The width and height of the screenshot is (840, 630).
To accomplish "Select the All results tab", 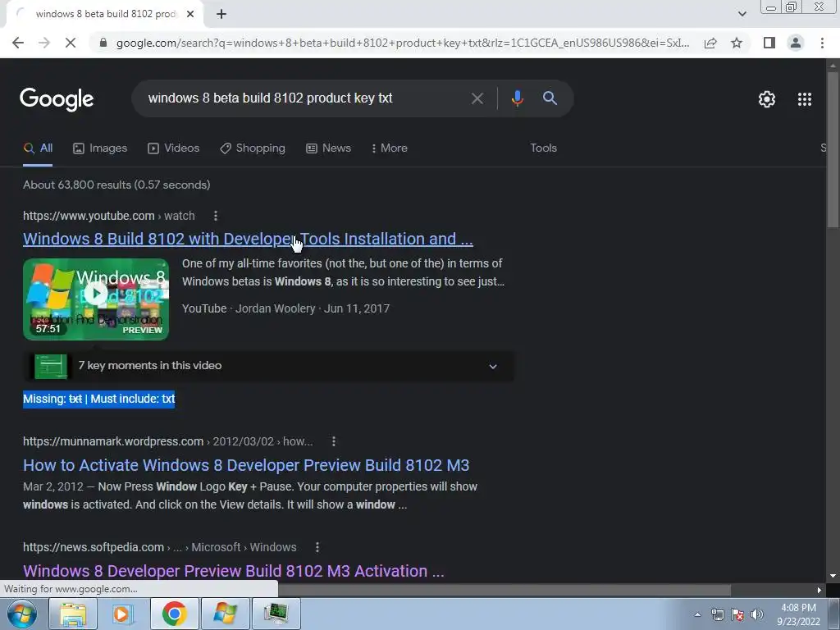I will (x=38, y=148).
